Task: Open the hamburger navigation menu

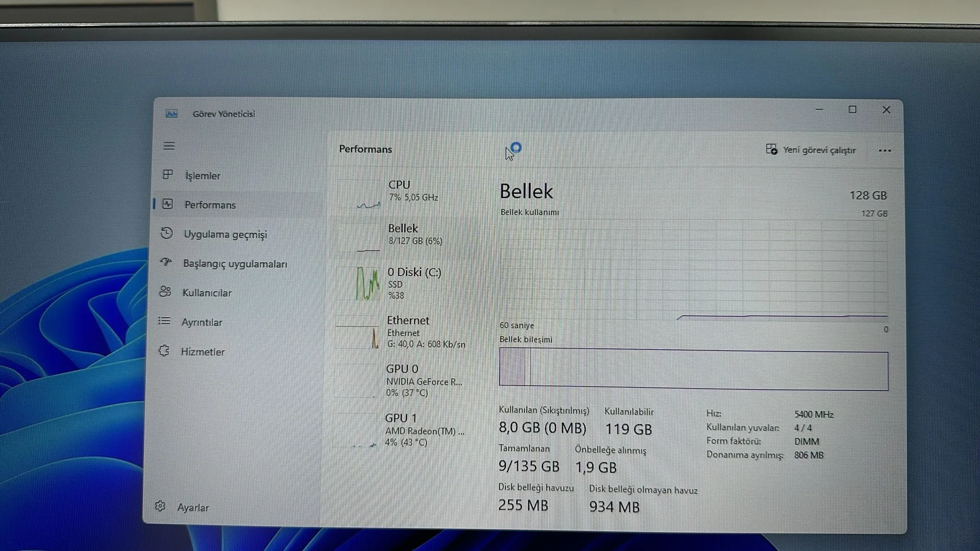Action: (169, 146)
